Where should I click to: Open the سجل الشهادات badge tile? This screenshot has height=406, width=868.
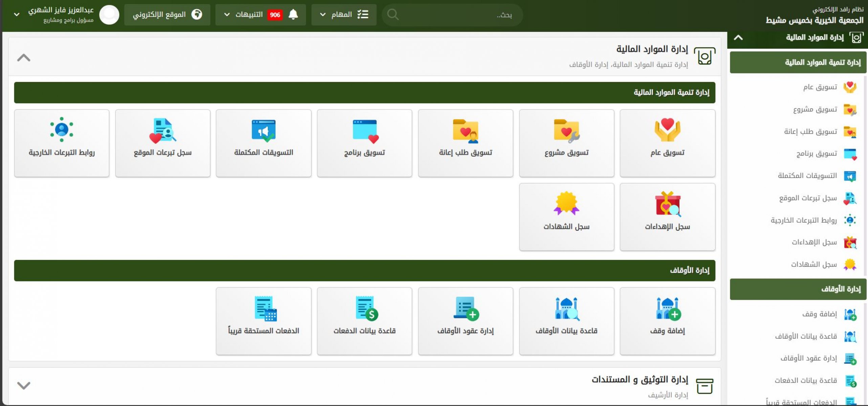(x=566, y=217)
